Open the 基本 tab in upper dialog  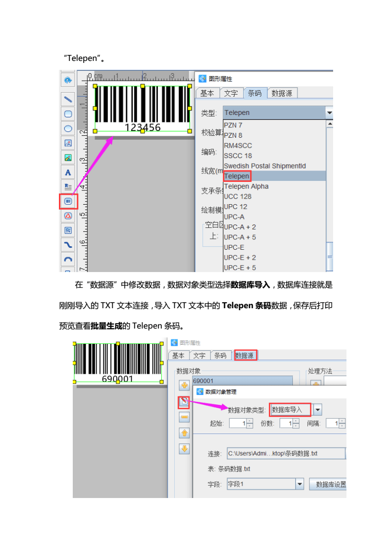(207, 93)
